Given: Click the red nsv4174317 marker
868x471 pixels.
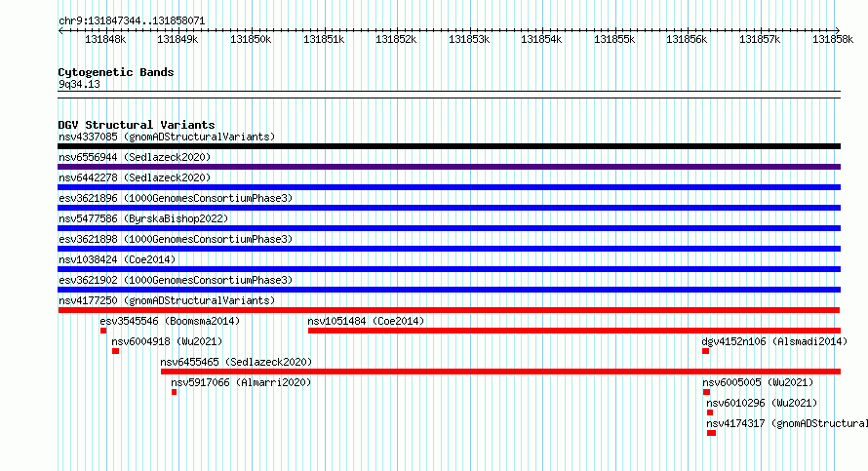Looking at the screenshot, I should pyautogui.click(x=711, y=433).
